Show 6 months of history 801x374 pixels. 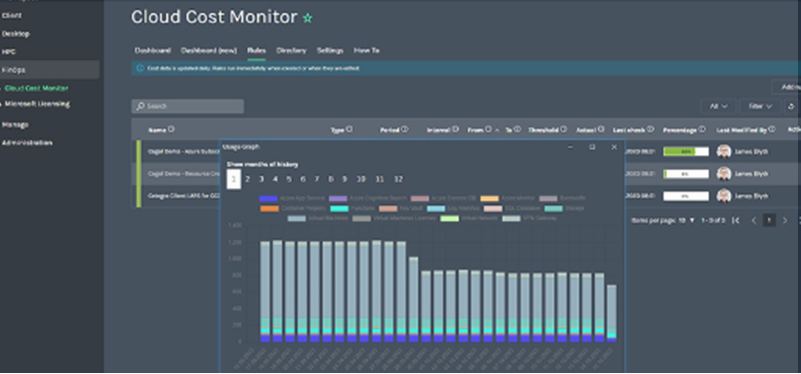(x=303, y=179)
